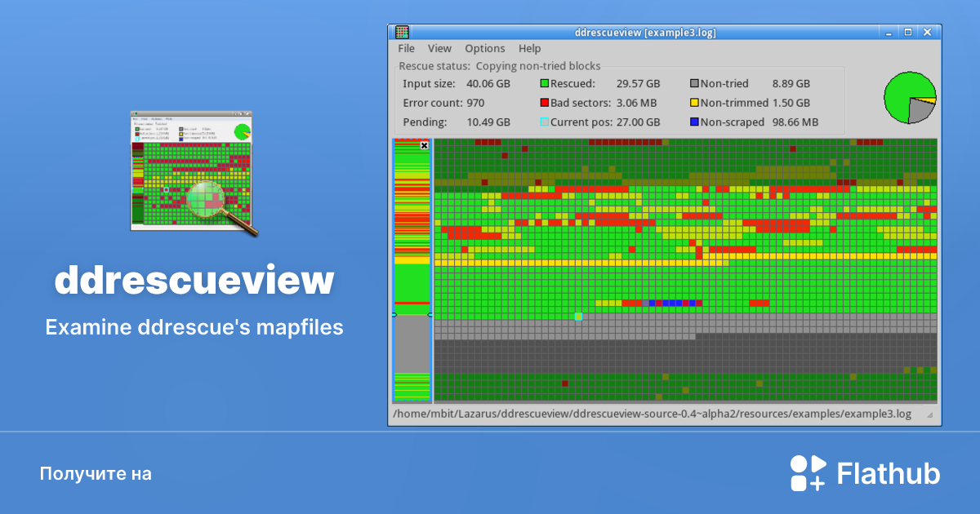The image size is (980, 514).
Task: Open the View menu
Action: tap(439, 48)
